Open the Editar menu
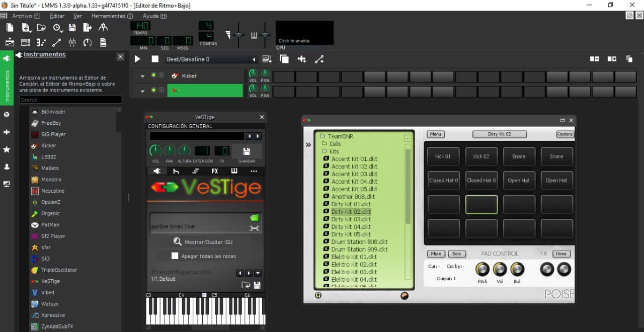This screenshot has height=332, width=644. point(57,16)
